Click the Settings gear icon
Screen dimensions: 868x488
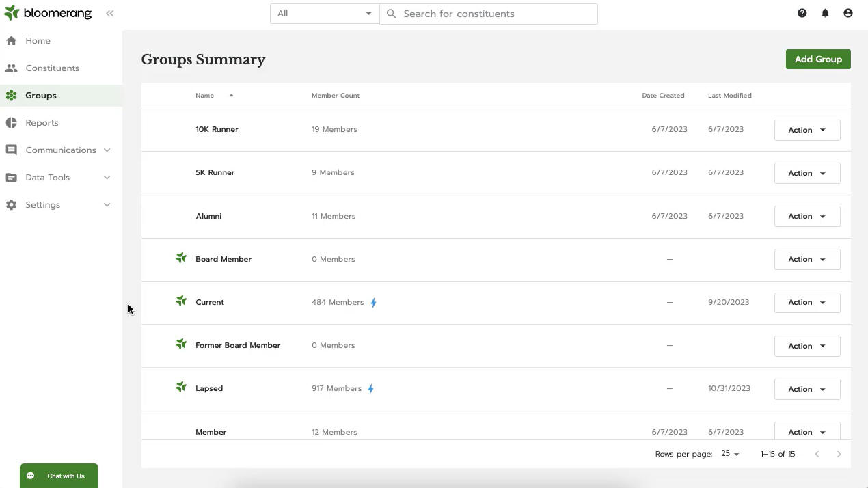[11, 205]
